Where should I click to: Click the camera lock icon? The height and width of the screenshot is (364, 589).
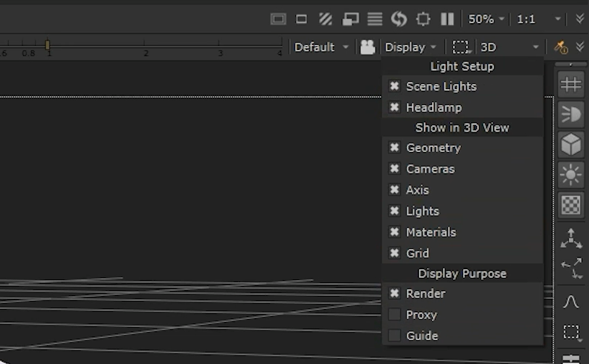[368, 47]
